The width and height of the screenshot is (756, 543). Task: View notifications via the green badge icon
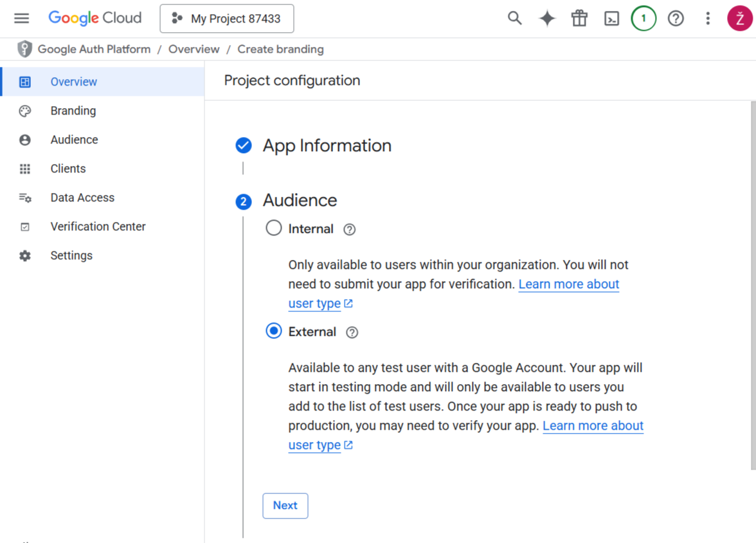[x=643, y=18]
